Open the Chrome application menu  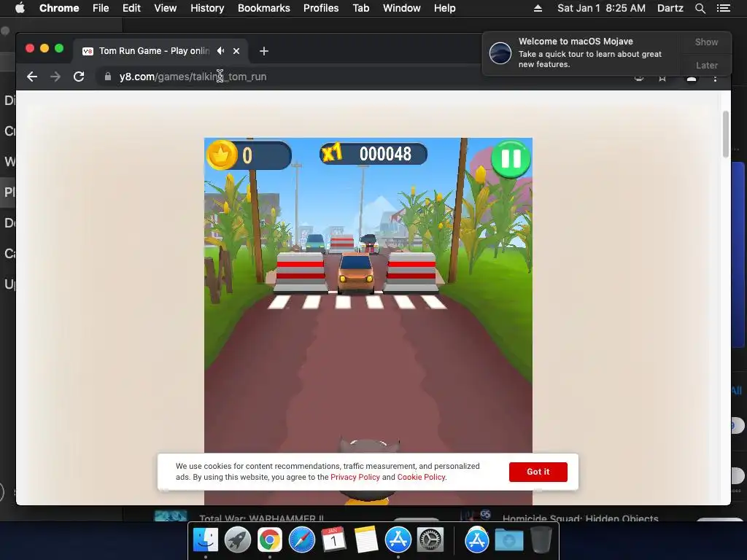tap(59, 8)
